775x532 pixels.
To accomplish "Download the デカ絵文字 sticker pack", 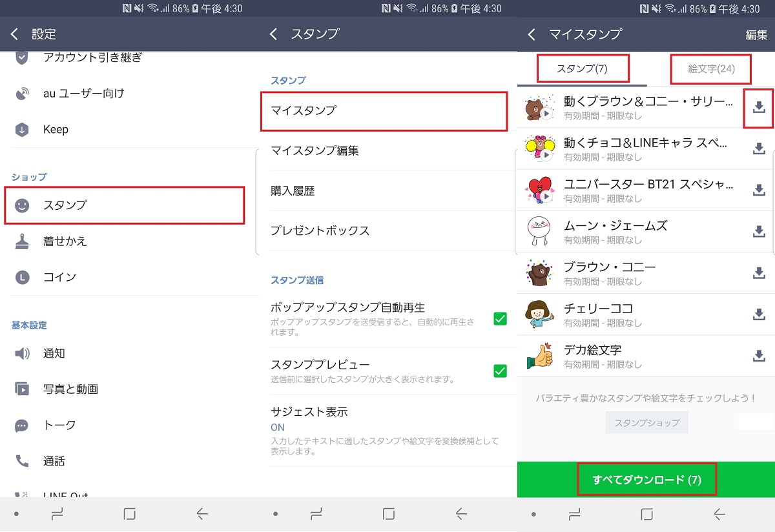I will click(x=759, y=356).
